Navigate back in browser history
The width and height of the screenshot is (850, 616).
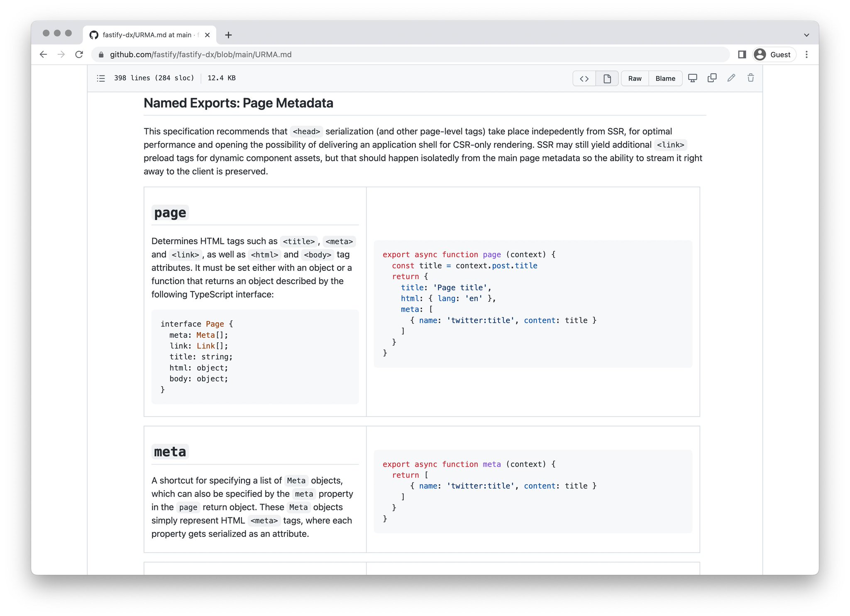coord(43,54)
